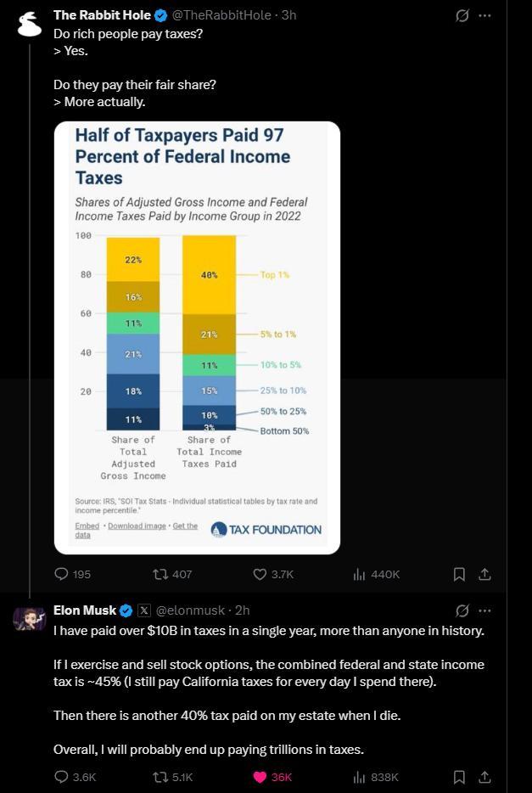Like The Rabbit Hole tweet

273,574
